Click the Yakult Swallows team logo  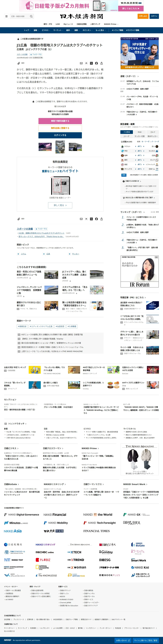click(x=122, y=147)
